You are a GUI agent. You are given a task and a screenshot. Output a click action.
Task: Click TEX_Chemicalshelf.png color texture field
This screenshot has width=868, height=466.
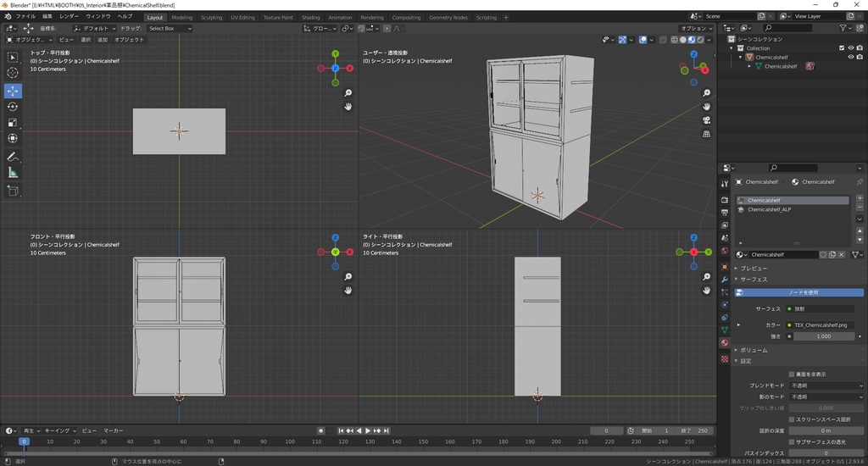tap(821, 325)
